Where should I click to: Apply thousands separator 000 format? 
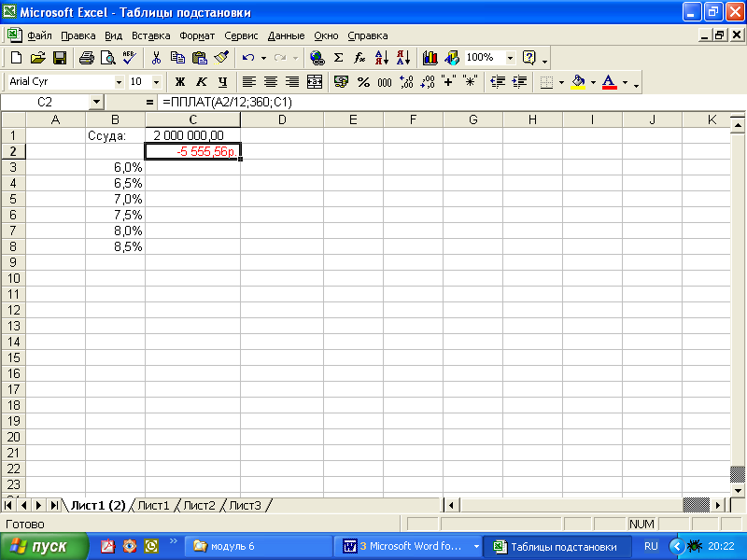point(385,82)
